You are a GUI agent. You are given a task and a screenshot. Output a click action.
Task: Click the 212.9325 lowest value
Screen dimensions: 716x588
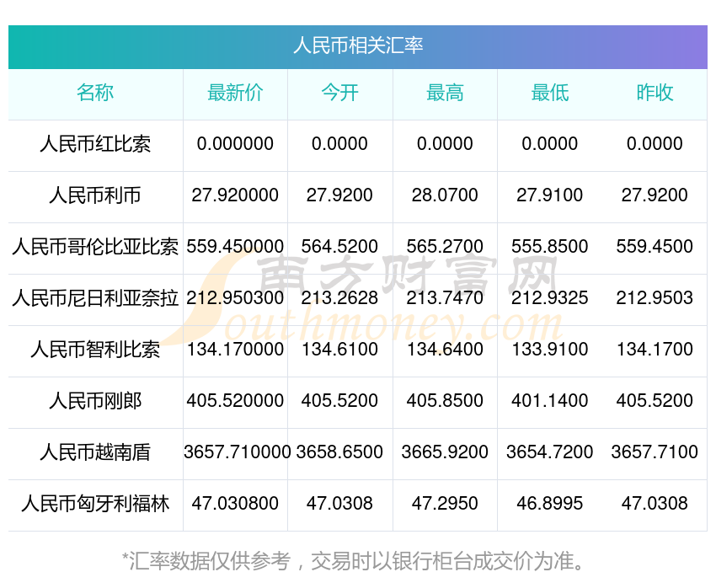[x=550, y=298]
